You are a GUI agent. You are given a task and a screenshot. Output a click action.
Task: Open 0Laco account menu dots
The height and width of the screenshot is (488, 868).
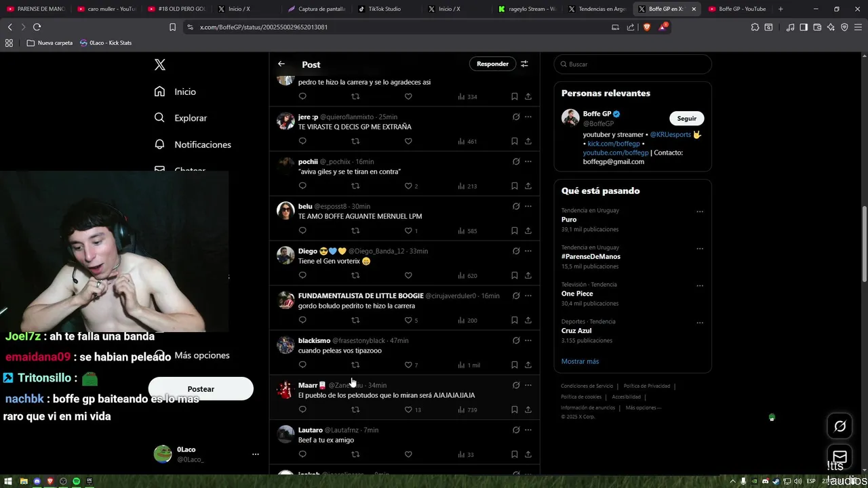pos(256,454)
